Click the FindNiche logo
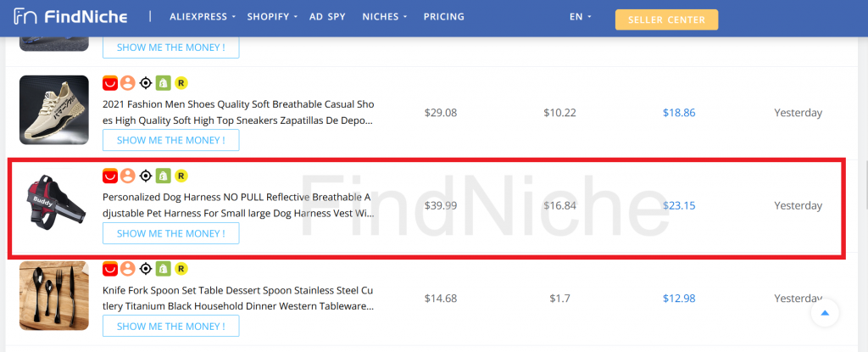Viewport: 868px width, 352px height. point(71,17)
